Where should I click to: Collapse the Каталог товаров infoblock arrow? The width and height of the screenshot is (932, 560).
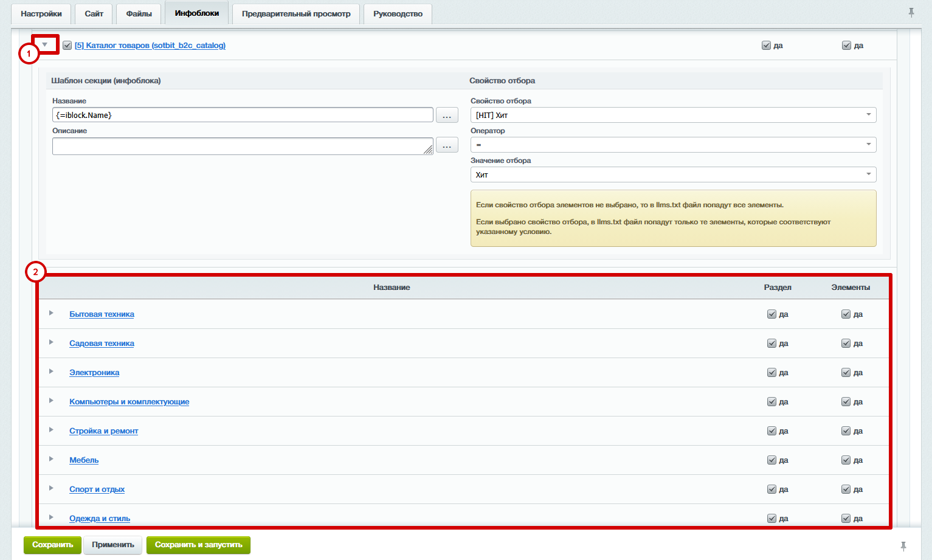(x=45, y=45)
